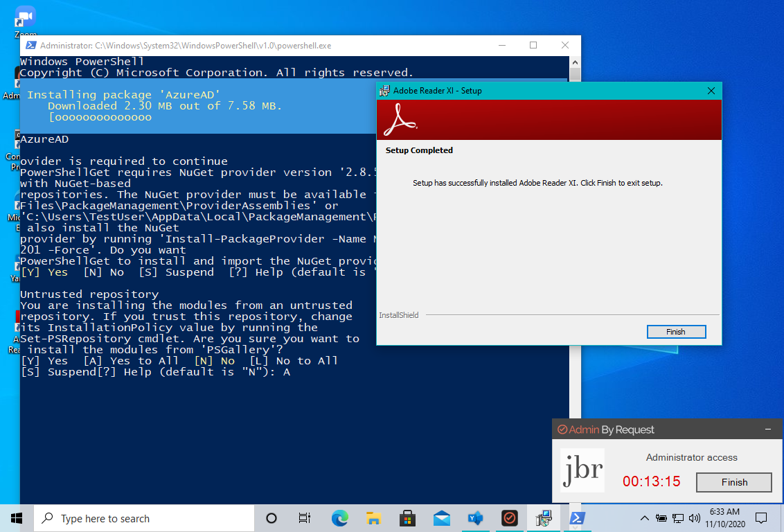Click the 'Administrator access' label
The width and height of the screenshot is (784, 532).
pos(691,457)
